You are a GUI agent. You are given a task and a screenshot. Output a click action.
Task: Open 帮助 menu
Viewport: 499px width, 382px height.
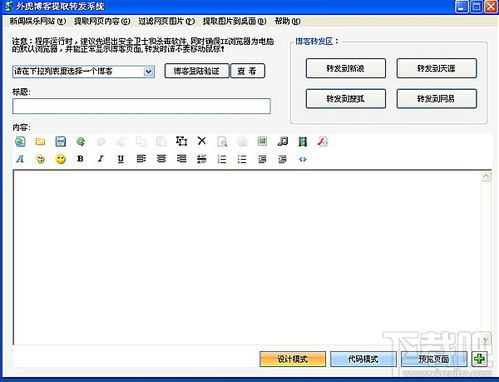[287, 21]
